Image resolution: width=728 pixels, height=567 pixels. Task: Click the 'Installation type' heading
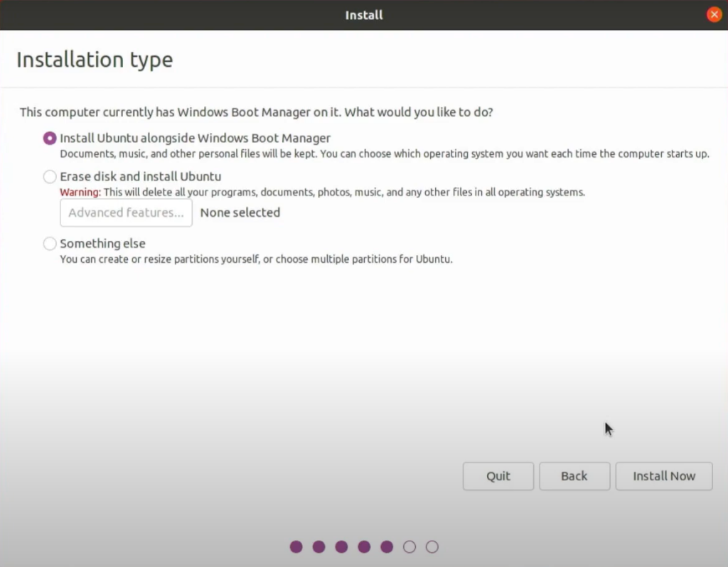(x=95, y=60)
